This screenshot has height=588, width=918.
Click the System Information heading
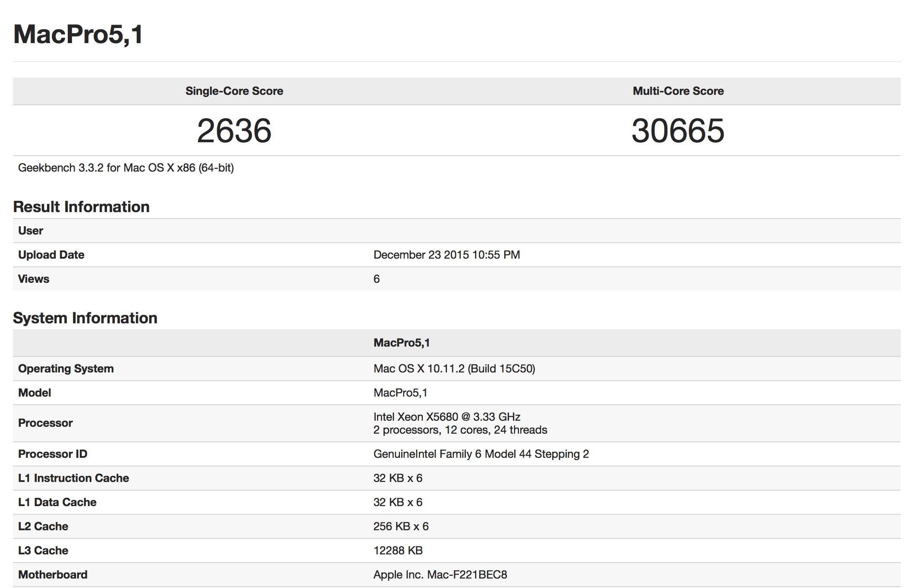tap(85, 318)
